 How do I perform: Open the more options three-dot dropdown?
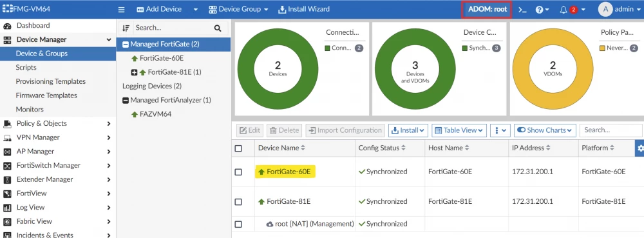pyautogui.click(x=500, y=130)
